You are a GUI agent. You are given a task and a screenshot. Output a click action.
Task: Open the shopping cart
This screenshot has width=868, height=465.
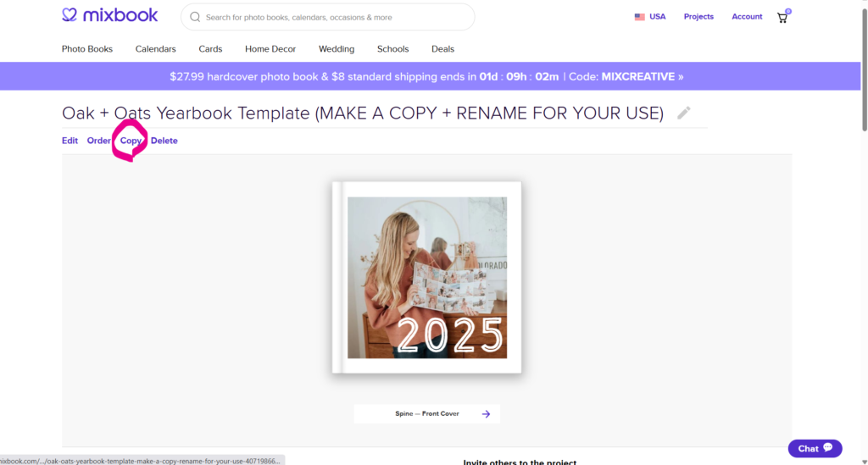[782, 17]
